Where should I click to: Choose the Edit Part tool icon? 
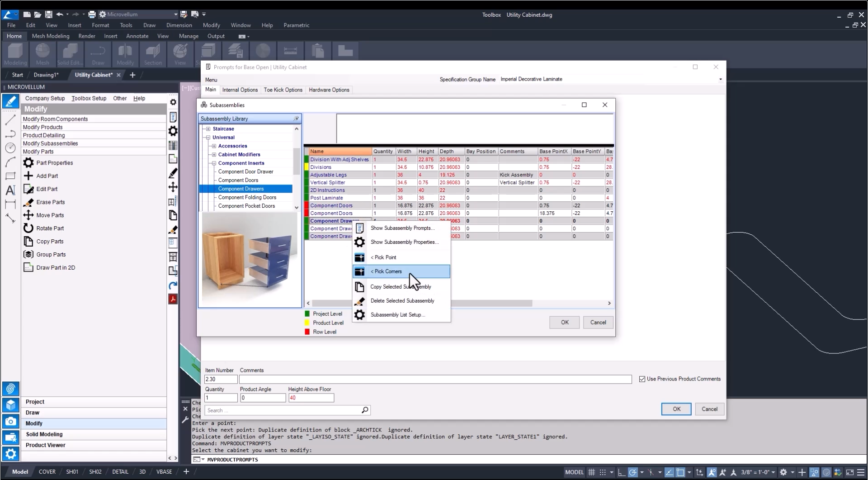tap(28, 189)
